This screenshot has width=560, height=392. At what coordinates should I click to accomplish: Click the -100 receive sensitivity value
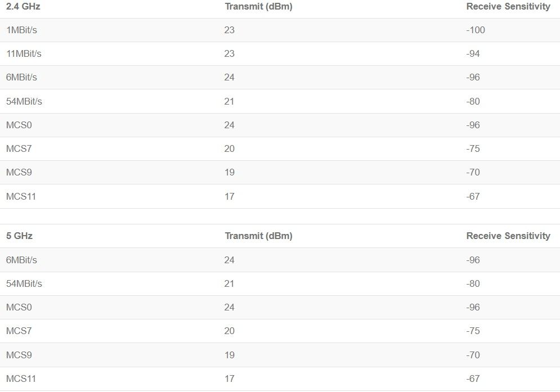click(476, 30)
